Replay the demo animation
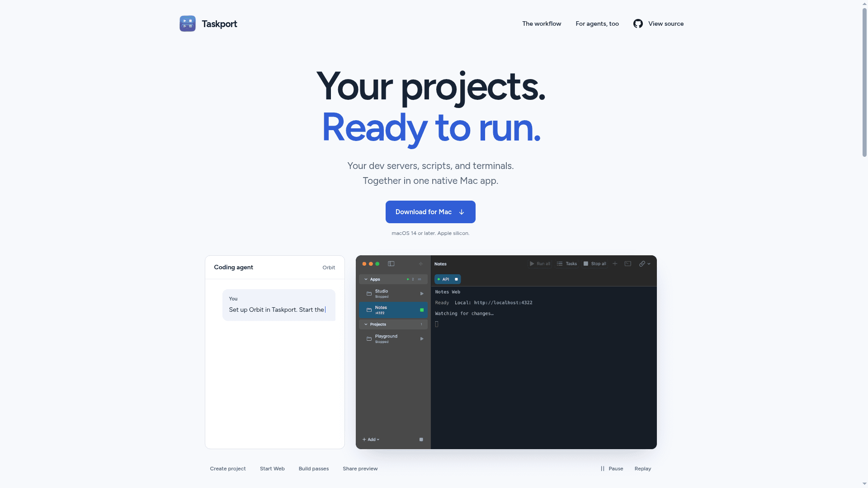The image size is (868, 488). [x=643, y=469]
